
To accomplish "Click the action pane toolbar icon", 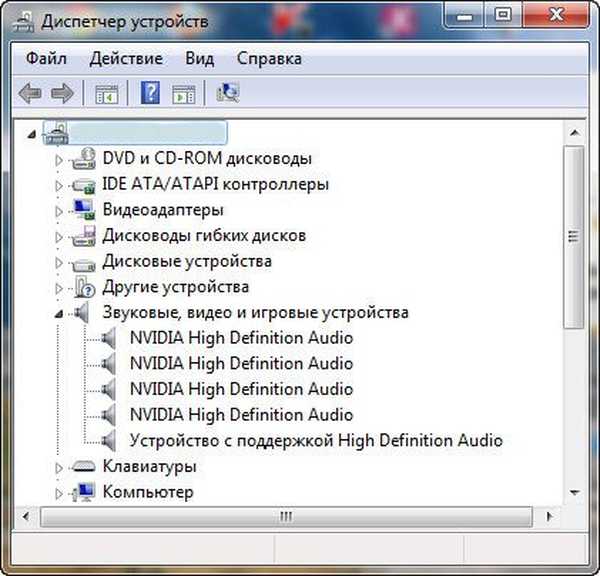I will [x=182, y=94].
